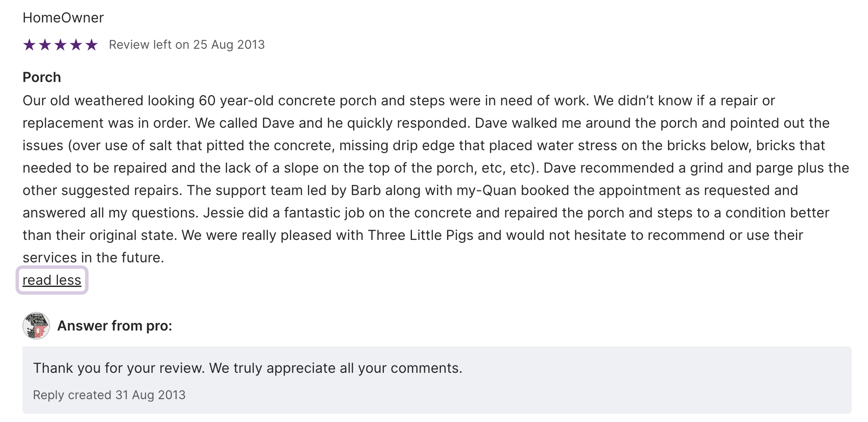Click the 'Thank you for your review' reply text

point(247,368)
